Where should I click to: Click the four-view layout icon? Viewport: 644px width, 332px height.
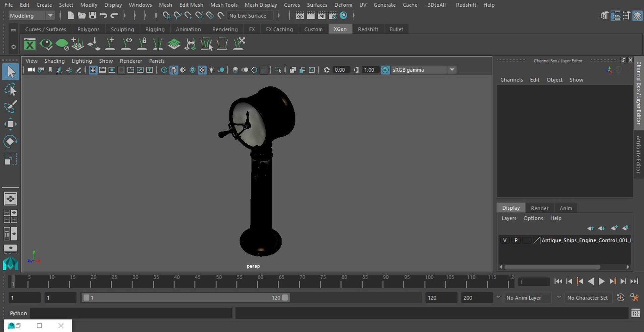(10, 216)
